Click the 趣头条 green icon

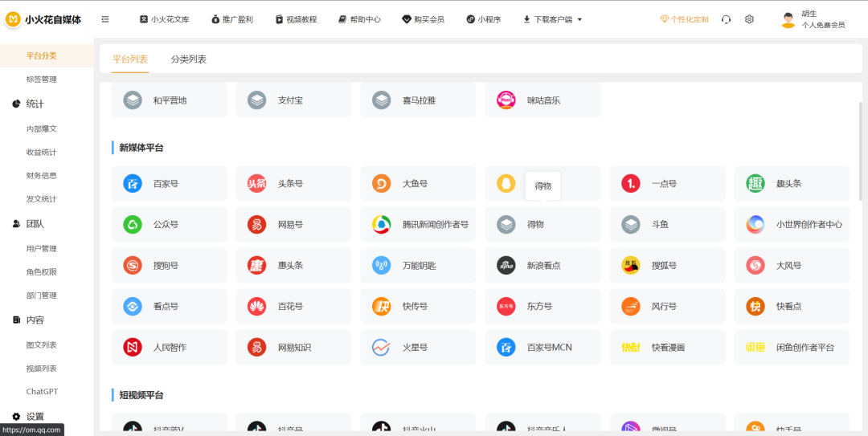coord(755,184)
